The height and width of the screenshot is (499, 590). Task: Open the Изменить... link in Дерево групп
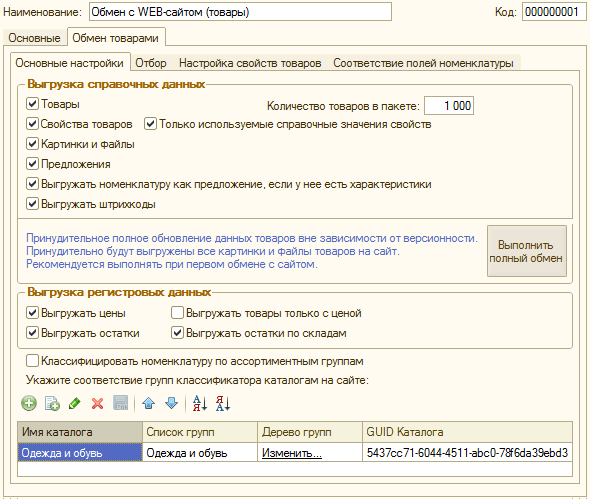(292, 453)
